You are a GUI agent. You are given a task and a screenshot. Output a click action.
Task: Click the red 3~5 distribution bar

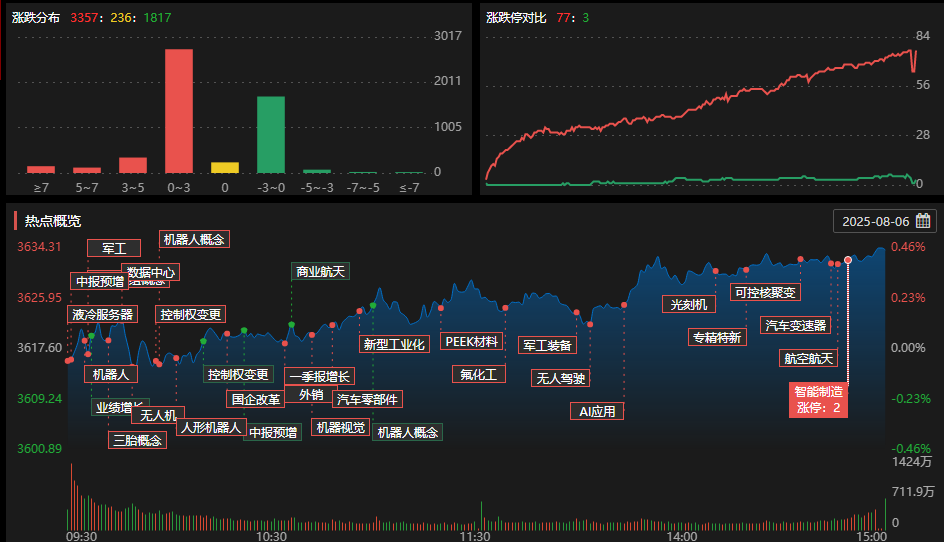[x=133, y=166]
